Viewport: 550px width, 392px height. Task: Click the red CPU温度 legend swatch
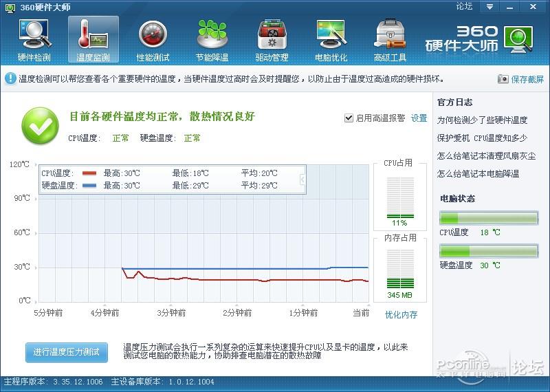click(x=89, y=173)
